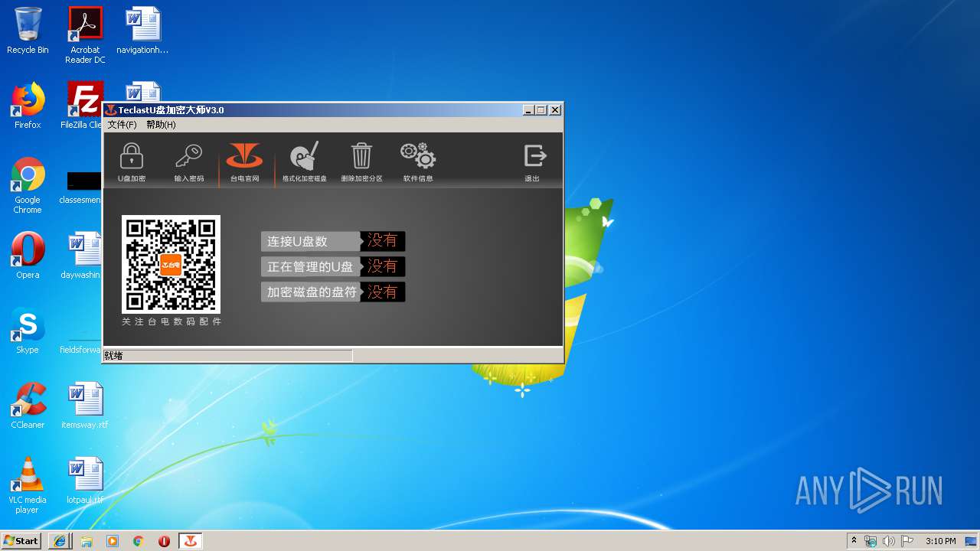980x551 pixels.
Task: Click the 连接U盘数 status label
Action: tap(310, 241)
